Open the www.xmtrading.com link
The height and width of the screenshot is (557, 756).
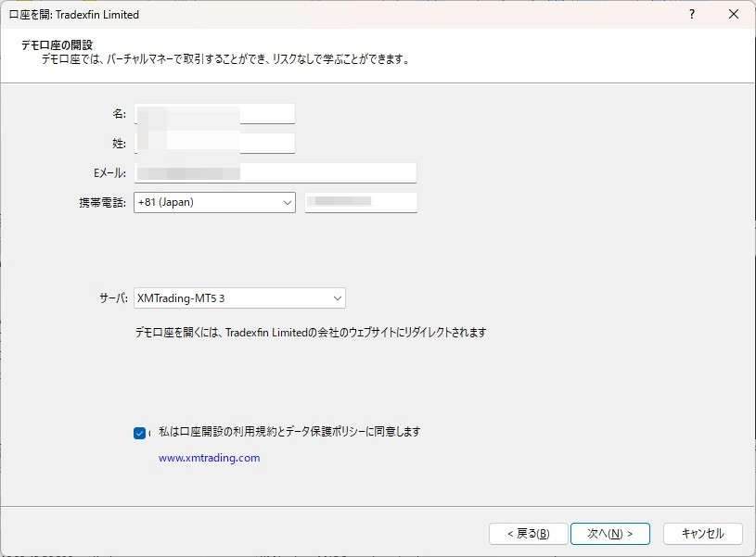[x=210, y=458]
